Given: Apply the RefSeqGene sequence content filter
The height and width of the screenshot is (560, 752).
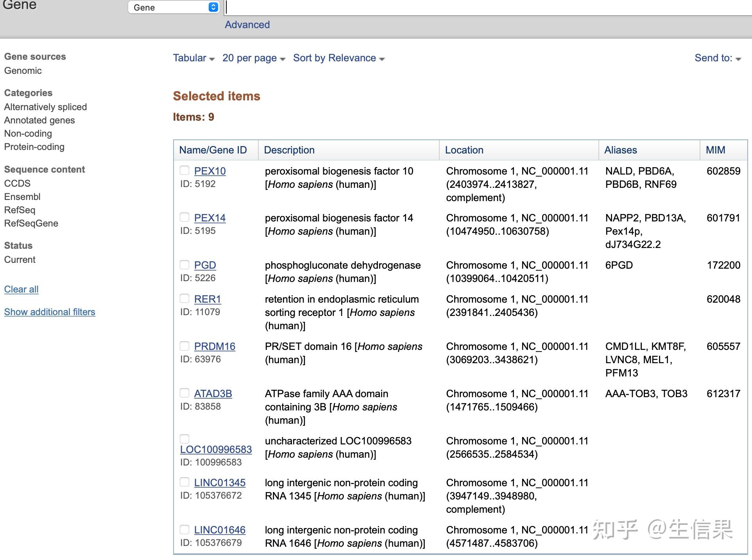Looking at the screenshot, I should point(31,223).
